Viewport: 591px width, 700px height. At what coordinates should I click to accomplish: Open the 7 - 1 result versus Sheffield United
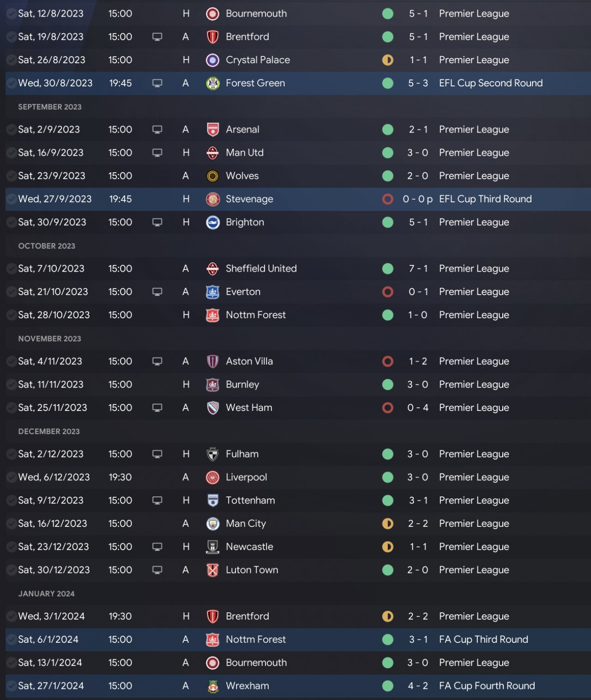click(418, 269)
